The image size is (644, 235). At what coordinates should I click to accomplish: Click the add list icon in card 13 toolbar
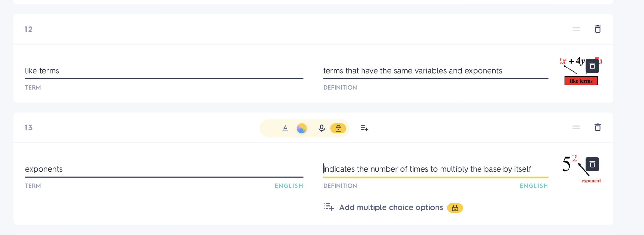point(364,128)
